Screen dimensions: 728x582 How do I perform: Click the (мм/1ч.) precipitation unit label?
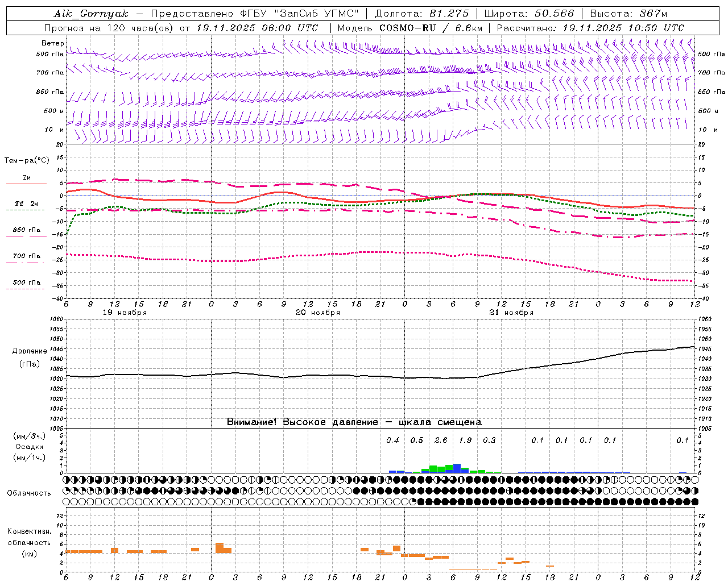30,458
